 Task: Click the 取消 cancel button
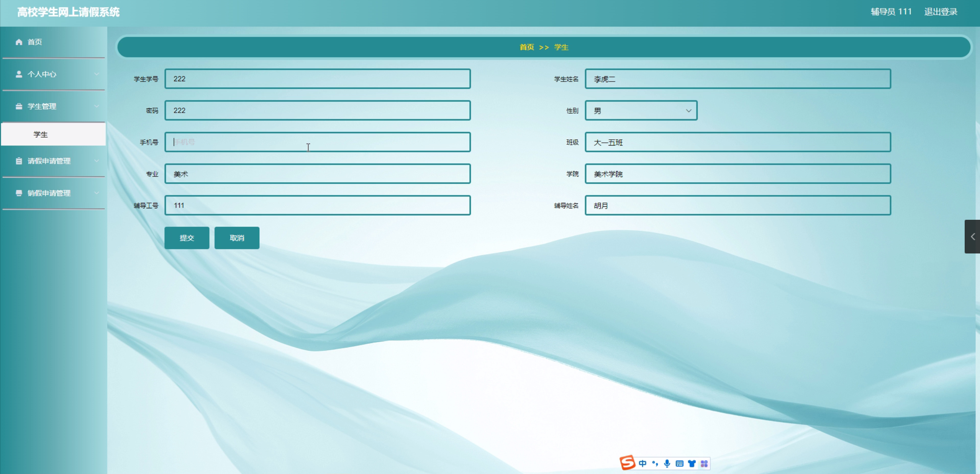click(x=237, y=238)
